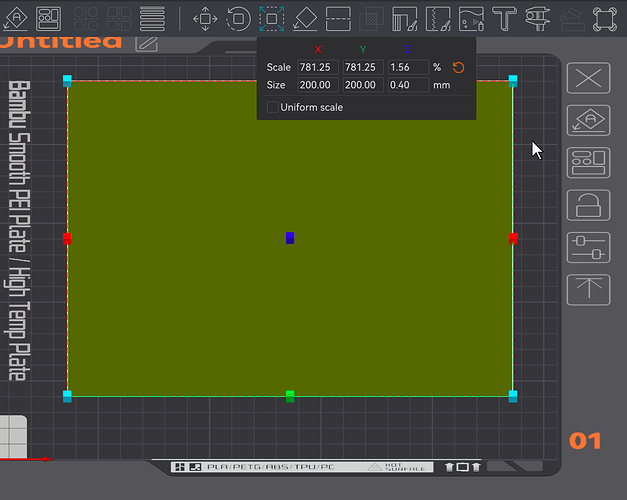The width and height of the screenshot is (627, 500).
Task: Edit the project name pencil icon
Action: coord(146,43)
